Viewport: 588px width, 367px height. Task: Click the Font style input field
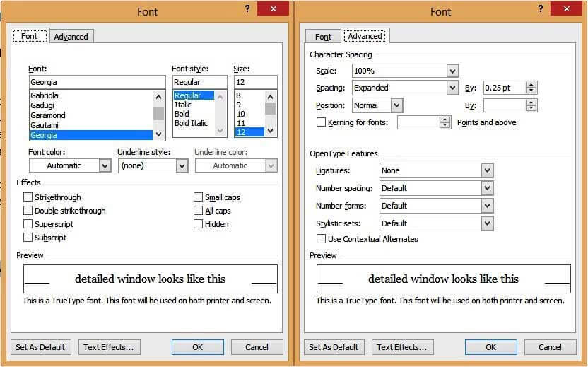pos(200,82)
